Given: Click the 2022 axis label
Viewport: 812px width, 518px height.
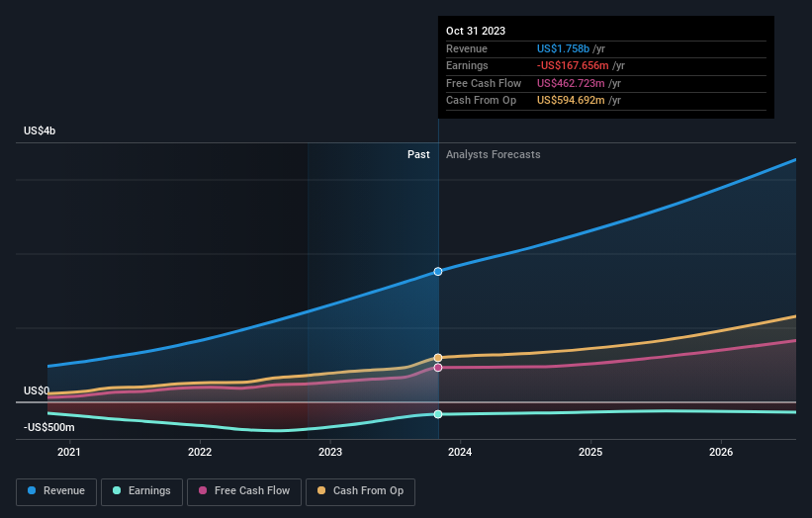Looking at the screenshot, I should click(200, 452).
